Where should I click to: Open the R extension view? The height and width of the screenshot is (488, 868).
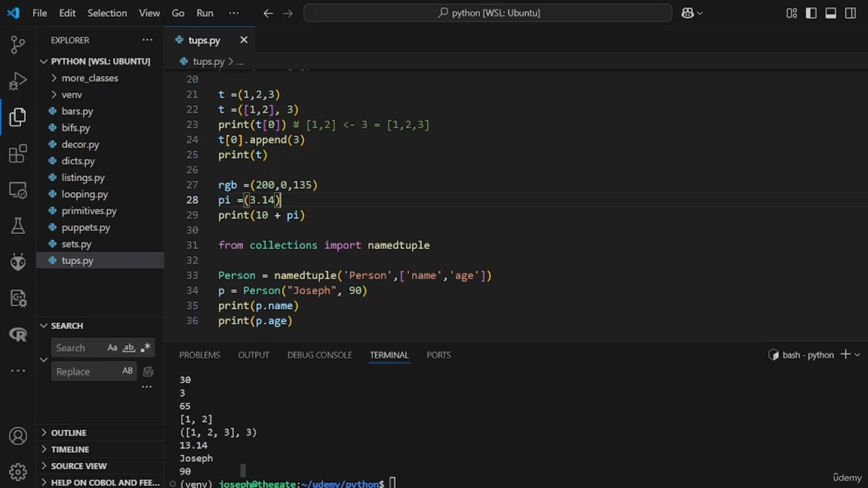click(x=18, y=334)
